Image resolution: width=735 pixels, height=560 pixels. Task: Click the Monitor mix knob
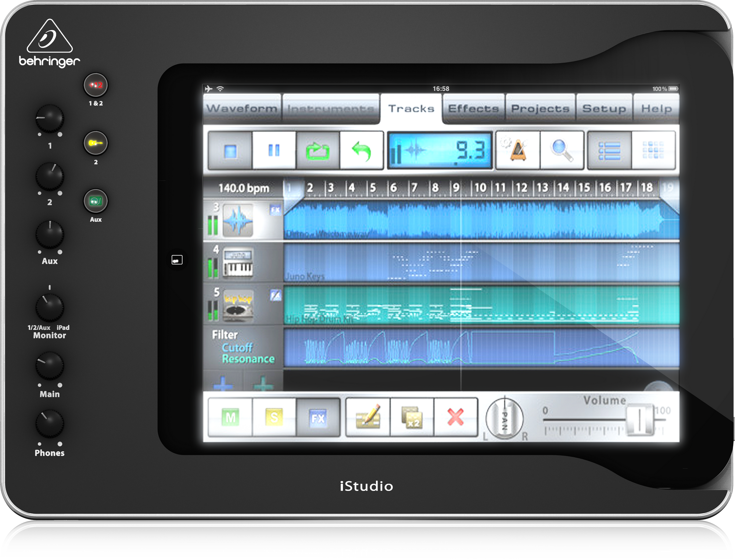[50, 308]
